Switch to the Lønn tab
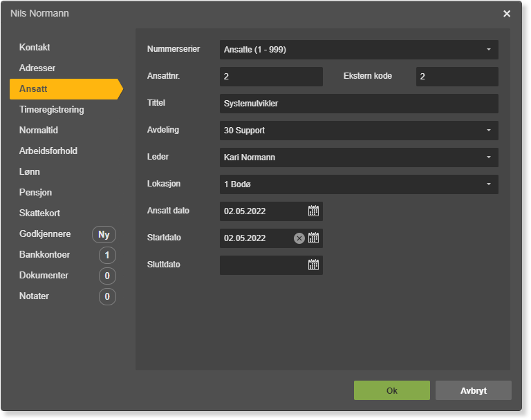Image resolution: width=531 pixels, height=420 pixels. pos(30,171)
